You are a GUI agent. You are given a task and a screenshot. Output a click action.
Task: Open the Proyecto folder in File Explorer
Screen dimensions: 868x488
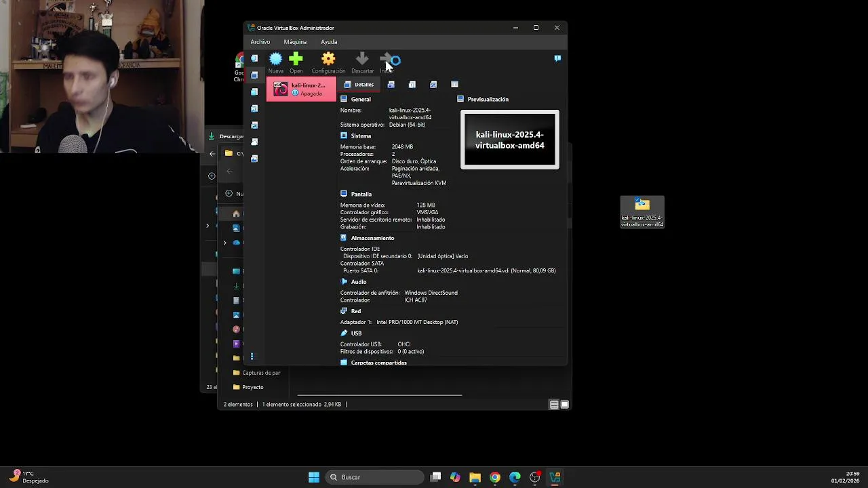tap(248, 387)
